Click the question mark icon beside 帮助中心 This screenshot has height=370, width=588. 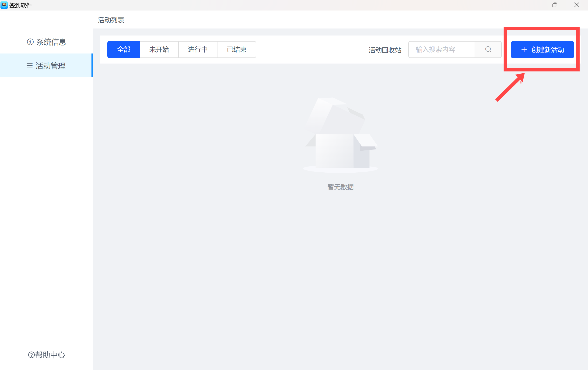31,355
